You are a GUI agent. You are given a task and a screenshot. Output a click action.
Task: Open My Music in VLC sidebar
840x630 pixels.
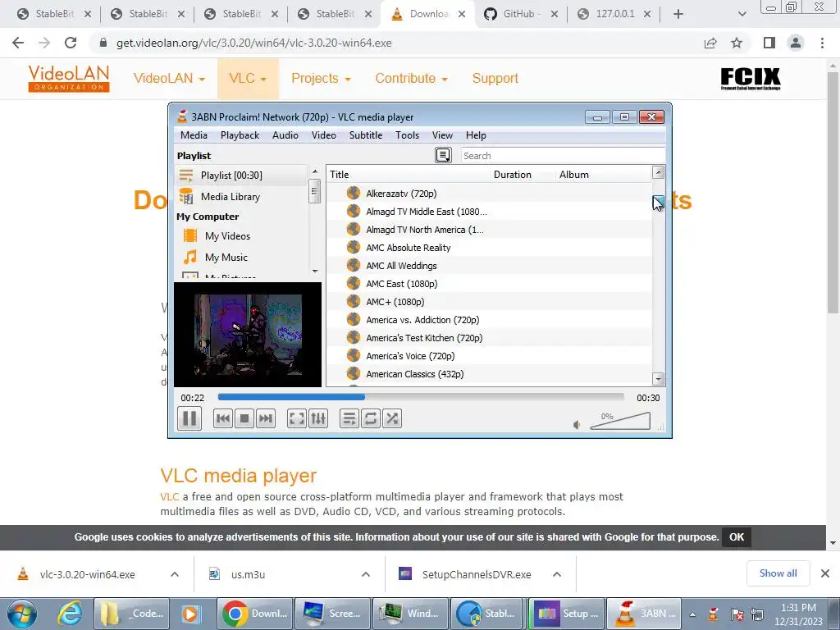[226, 257]
